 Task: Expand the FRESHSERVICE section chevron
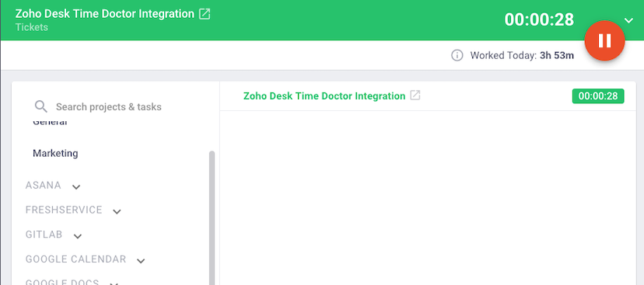tap(117, 211)
